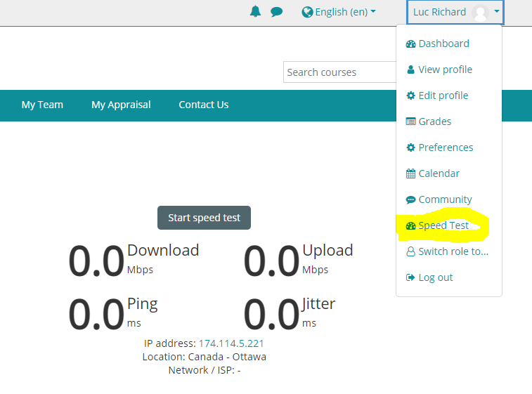
Task: Go to the My Appraisal tab
Action: click(121, 105)
